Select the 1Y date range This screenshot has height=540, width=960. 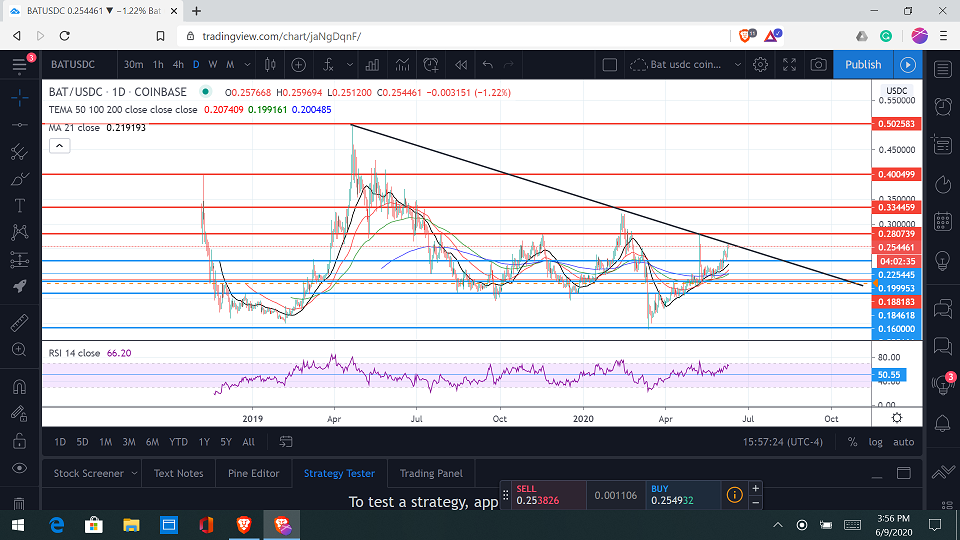pyautogui.click(x=204, y=442)
